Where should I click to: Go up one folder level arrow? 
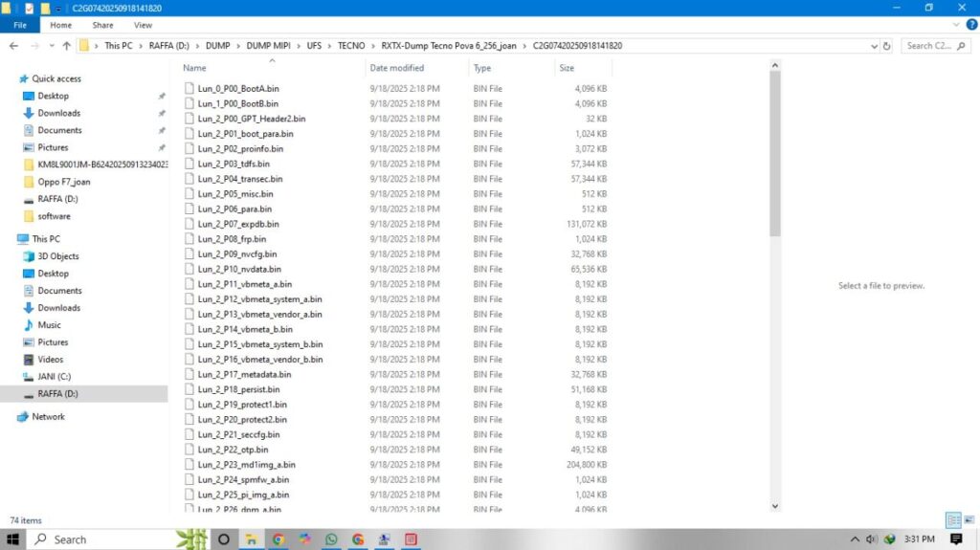click(67, 46)
